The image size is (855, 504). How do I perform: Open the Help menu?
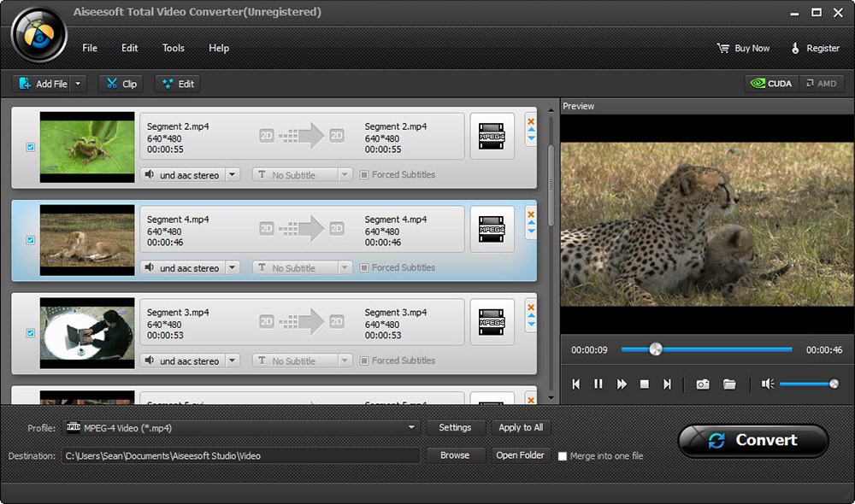click(219, 48)
